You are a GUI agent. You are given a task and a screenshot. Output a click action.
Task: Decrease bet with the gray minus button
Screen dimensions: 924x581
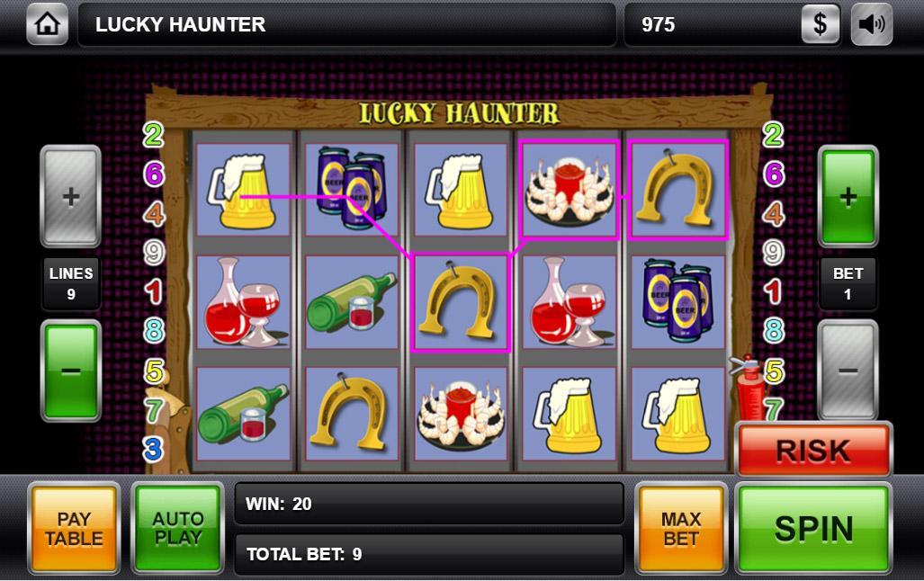click(848, 371)
